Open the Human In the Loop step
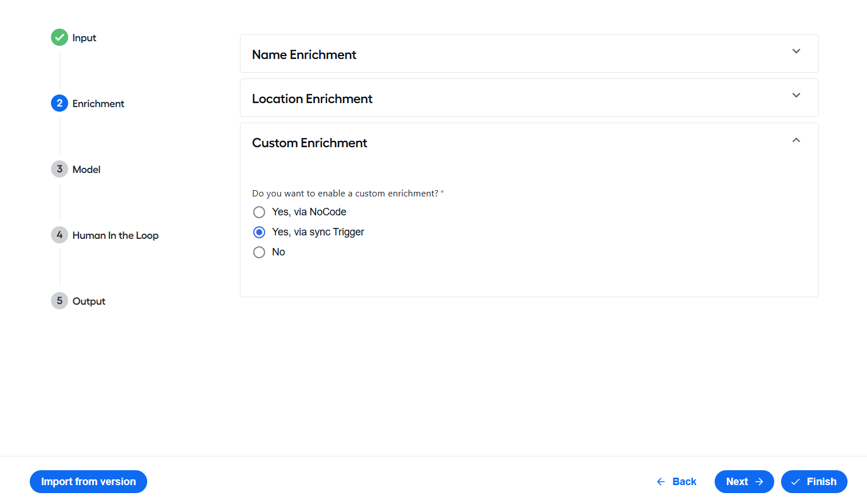This screenshot has width=867, height=504. tap(116, 235)
